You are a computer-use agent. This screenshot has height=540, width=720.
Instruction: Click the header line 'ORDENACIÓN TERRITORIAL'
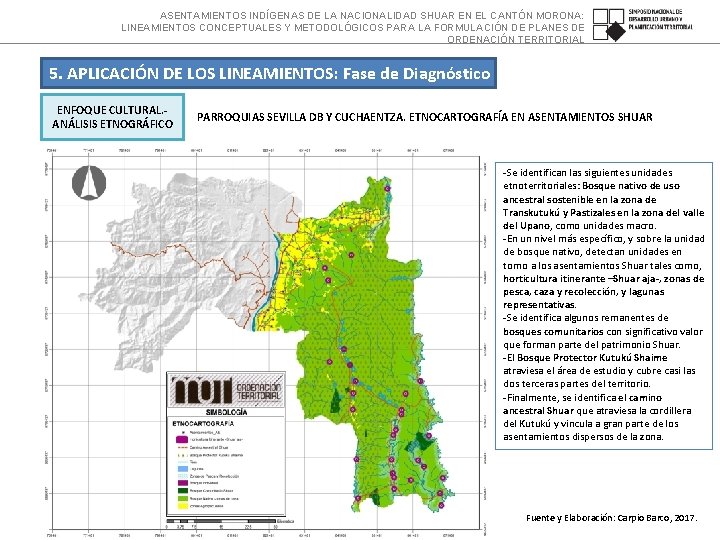(516, 39)
